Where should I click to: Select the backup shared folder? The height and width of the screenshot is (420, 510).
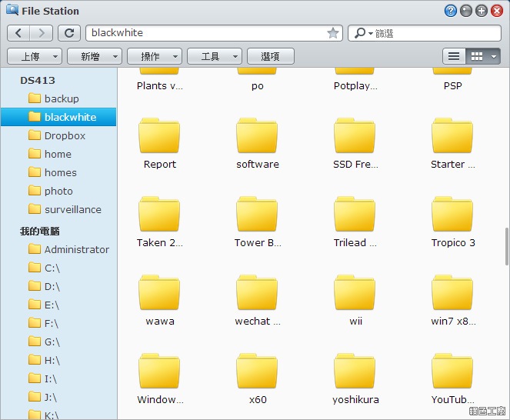(58, 98)
